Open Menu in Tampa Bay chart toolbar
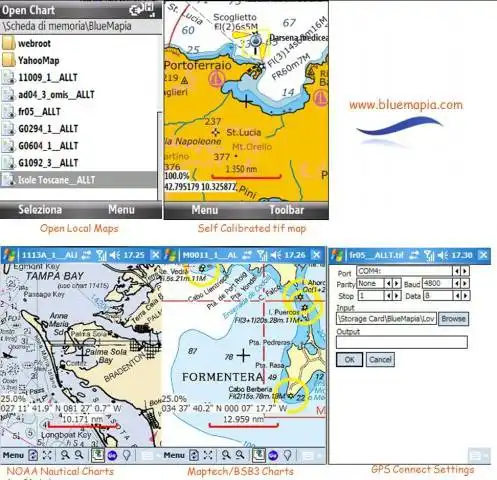Screen dimensions: 497x480 point(13,455)
